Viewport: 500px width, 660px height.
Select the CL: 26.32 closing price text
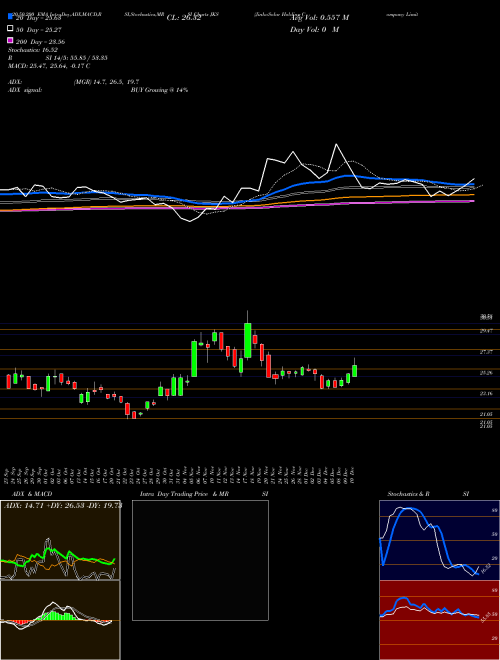(x=184, y=18)
